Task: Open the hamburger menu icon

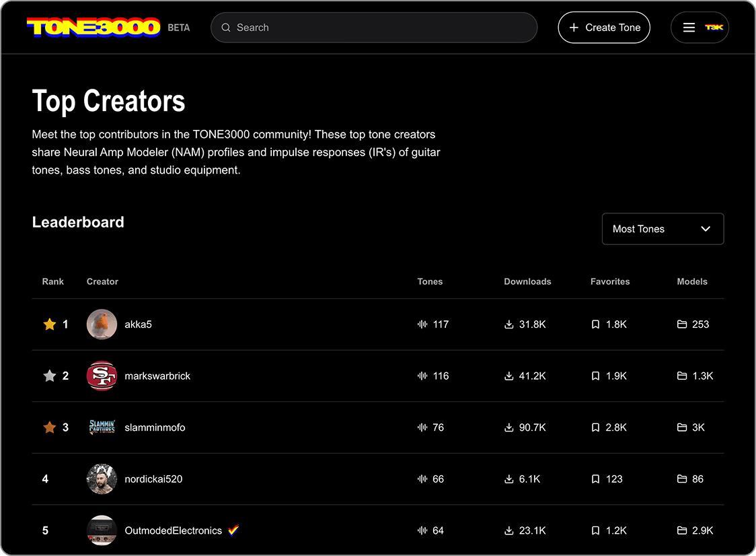Action: click(689, 28)
